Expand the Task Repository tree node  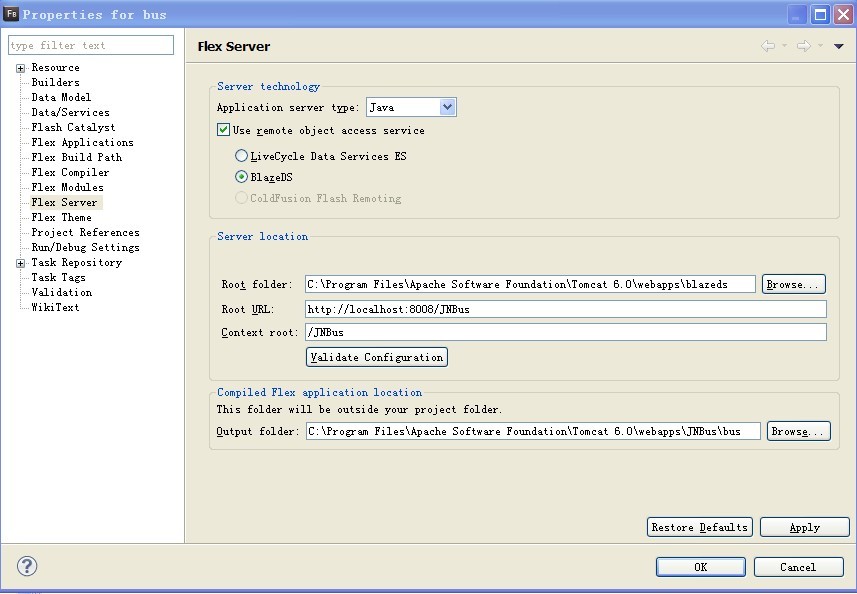20,263
